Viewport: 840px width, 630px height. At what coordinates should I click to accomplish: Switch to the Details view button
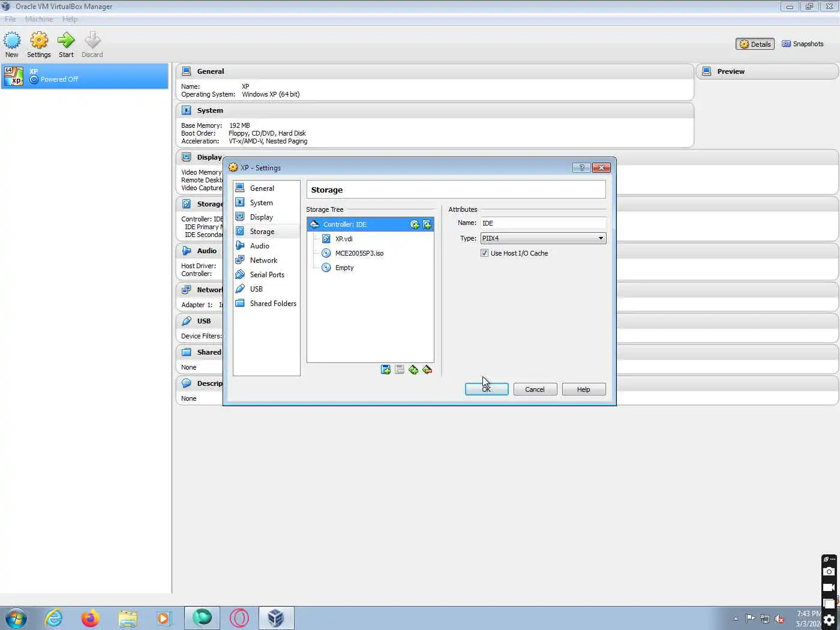click(755, 44)
